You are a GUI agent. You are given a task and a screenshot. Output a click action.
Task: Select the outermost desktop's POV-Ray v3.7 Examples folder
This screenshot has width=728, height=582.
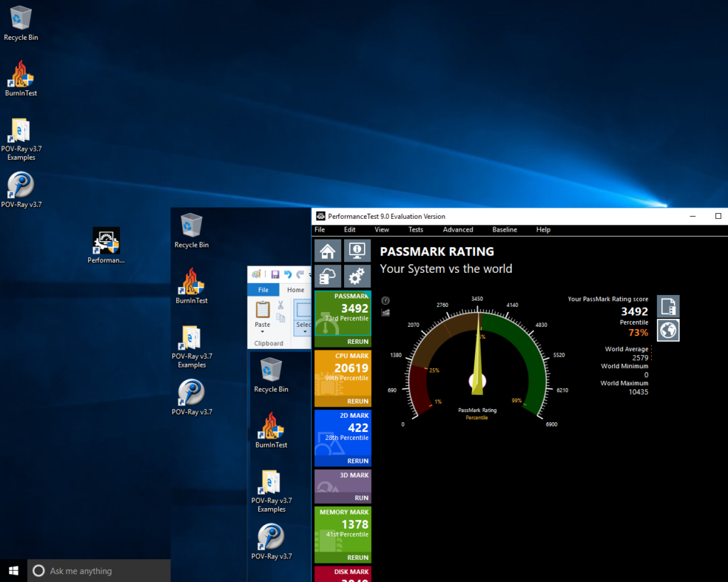point(21,139)
